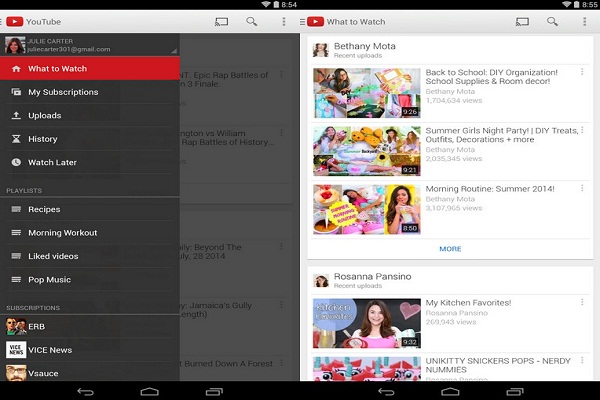Open UNIKITTY SNICKERS POPS video title

498,365
